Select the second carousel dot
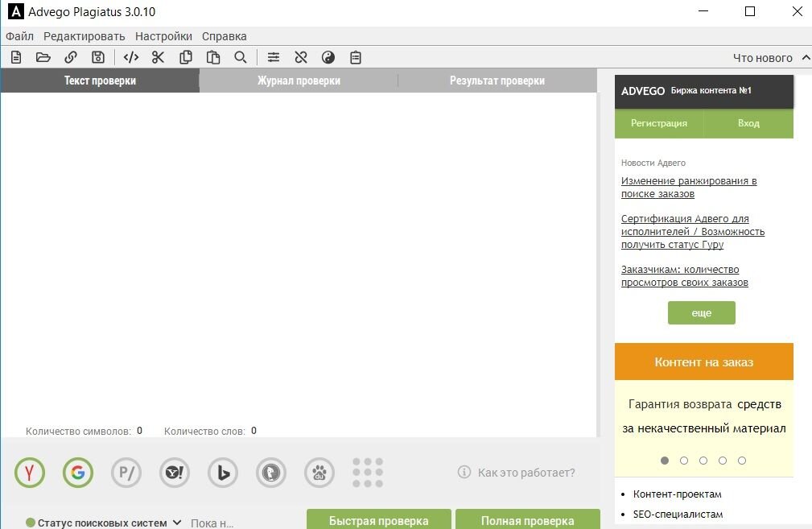The width and height of the screenshot is (812, 529). [x=684, y=460]
